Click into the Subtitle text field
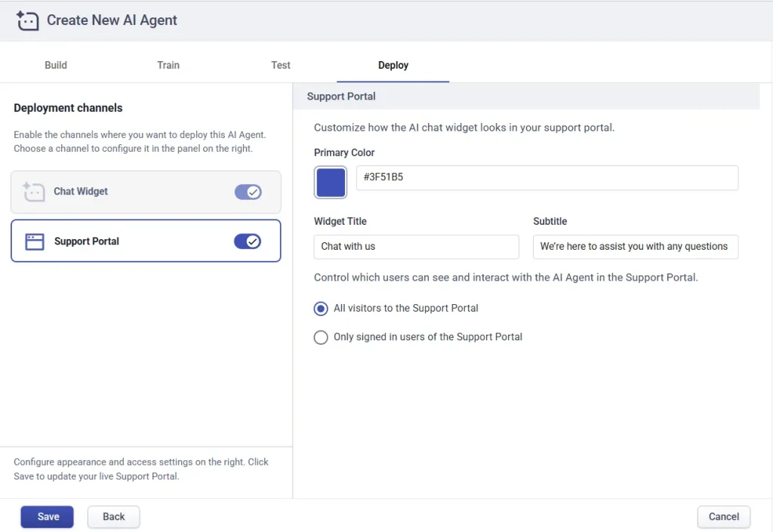Viewport: 773px width, 532px height. click(x=635, y=247)
